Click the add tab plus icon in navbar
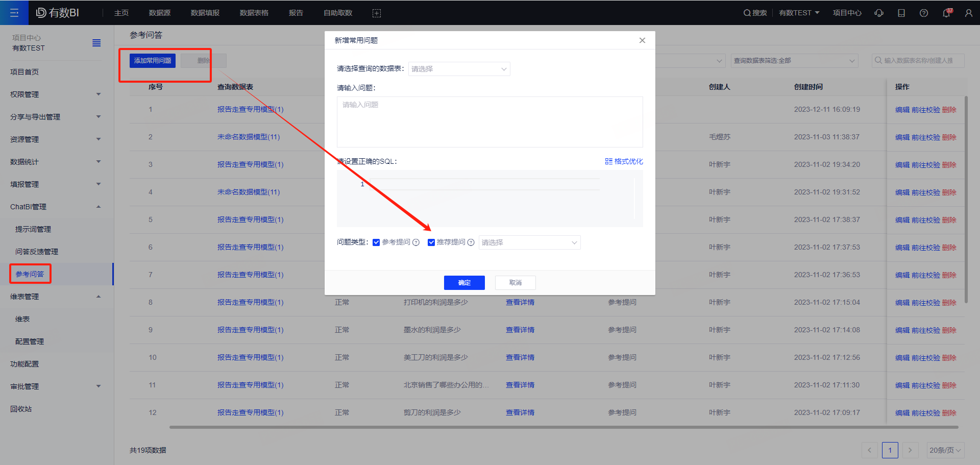This screenshot has width=980, height=465. 377,13
